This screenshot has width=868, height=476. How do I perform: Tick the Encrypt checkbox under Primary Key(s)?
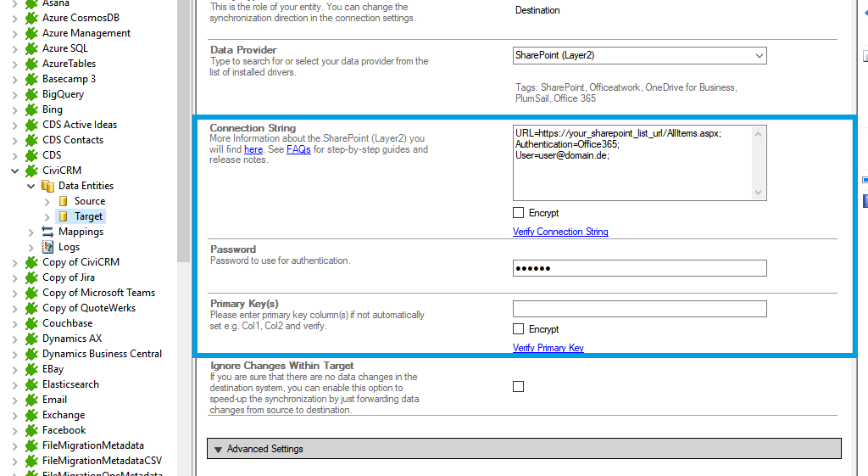[x=519, y=329]
